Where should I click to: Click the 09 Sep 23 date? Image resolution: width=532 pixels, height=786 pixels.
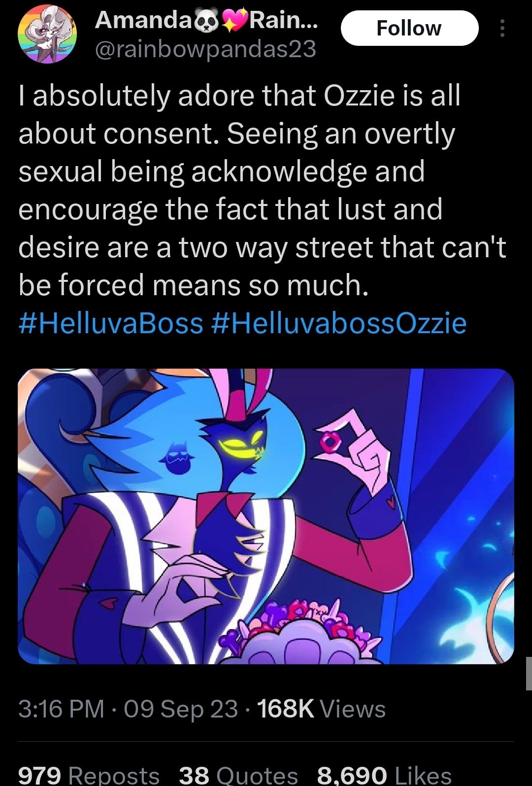point(181,709)
